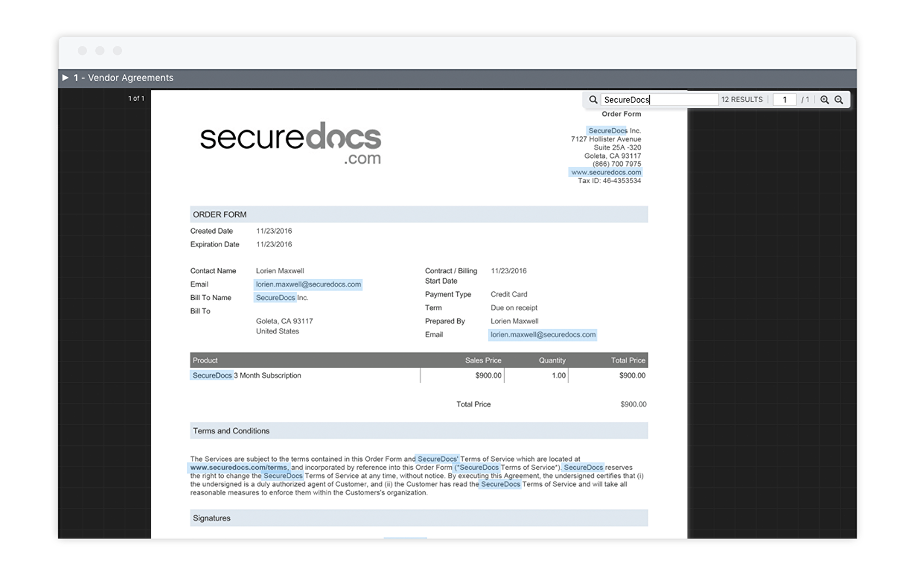Click the zoom out magnifier icon
This screenshot has height=588, width=909.
pos(839,100)
